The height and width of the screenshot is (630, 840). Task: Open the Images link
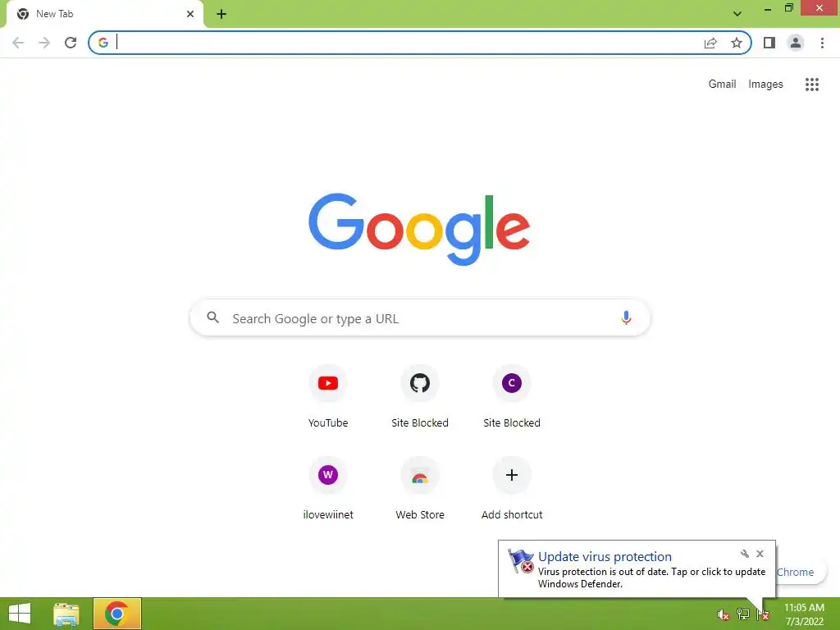point(765,84)
